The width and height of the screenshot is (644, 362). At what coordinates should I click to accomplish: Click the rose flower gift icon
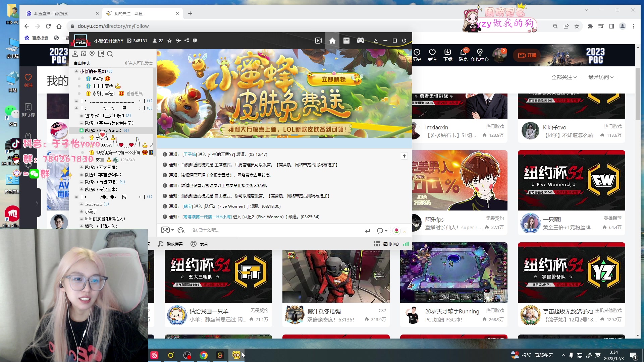(x=396, y=231)
